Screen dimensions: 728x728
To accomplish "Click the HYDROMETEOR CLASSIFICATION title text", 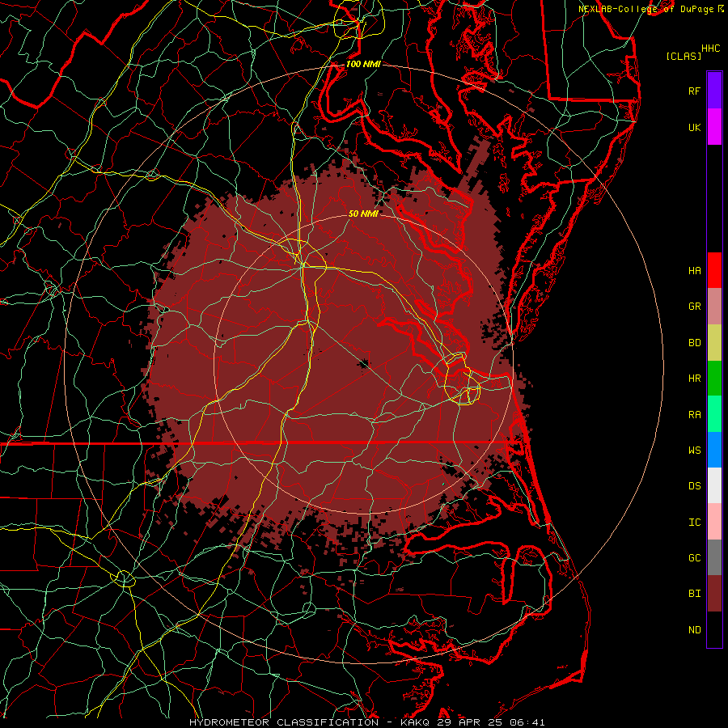I will [x=284, y=722].
